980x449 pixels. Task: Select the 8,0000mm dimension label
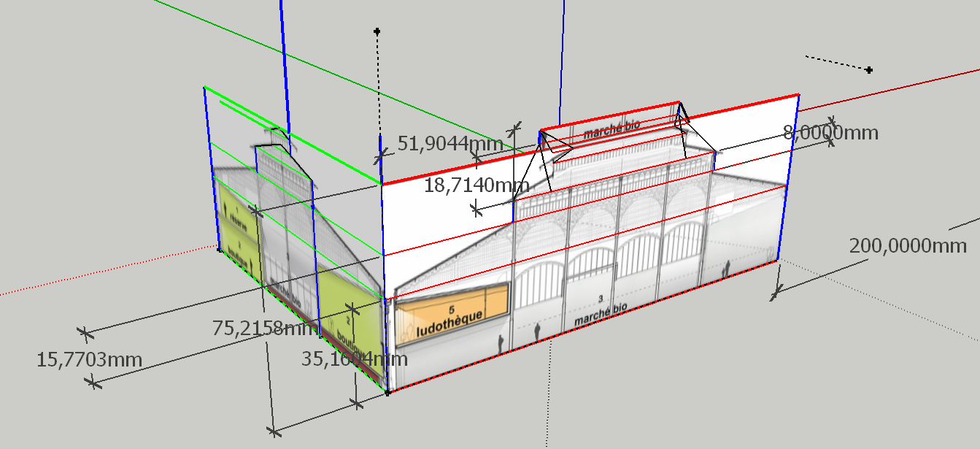[x=830, y=133]
